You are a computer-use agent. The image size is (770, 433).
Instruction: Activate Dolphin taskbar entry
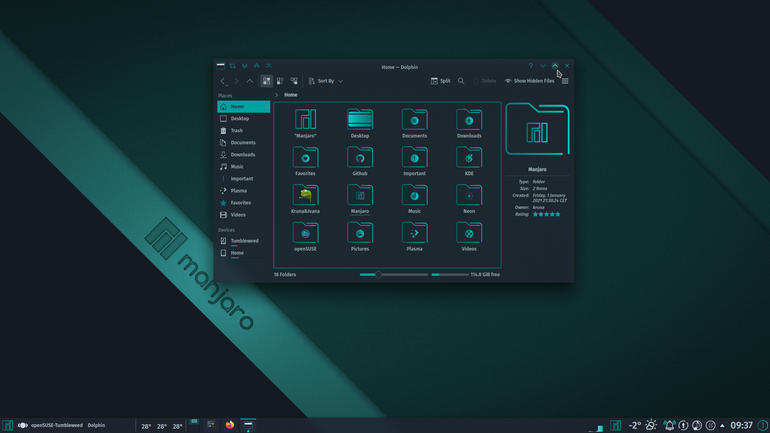pos(248,425)
